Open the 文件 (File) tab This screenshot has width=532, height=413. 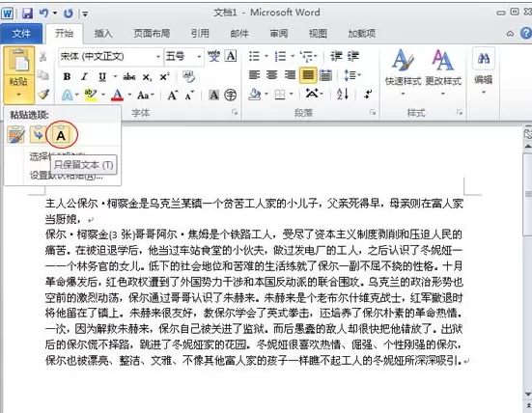coord(21,34)
